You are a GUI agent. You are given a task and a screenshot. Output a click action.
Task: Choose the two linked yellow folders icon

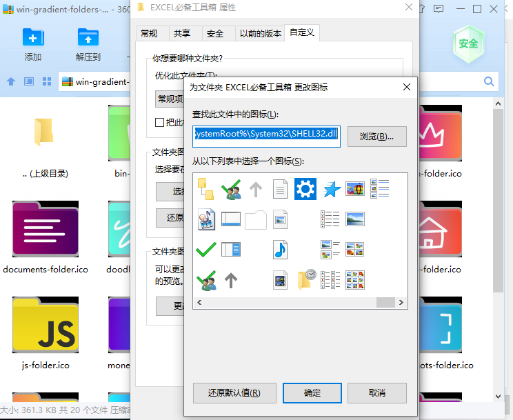[205, 189]
